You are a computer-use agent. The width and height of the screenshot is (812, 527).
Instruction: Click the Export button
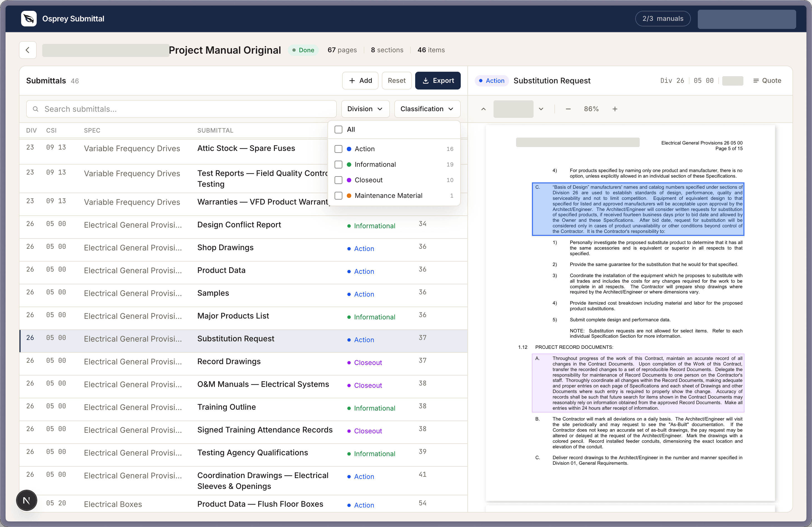pos(438,81)
